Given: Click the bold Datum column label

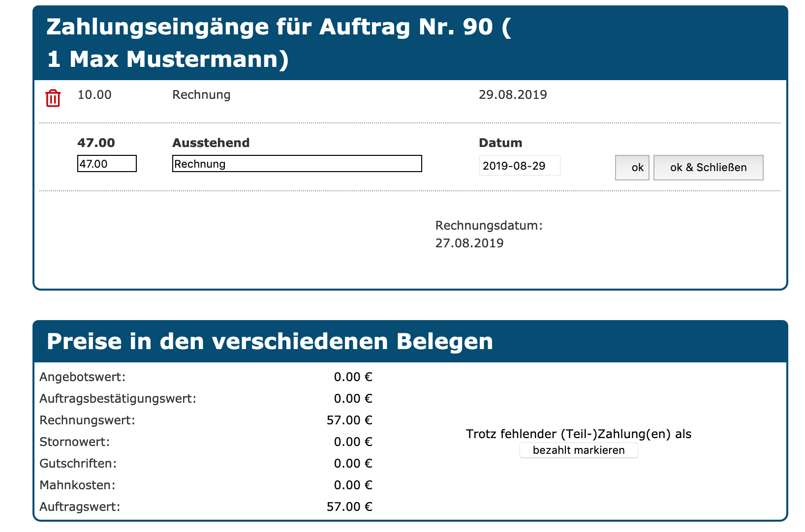Looking at the screenshot, I should 500,143.
